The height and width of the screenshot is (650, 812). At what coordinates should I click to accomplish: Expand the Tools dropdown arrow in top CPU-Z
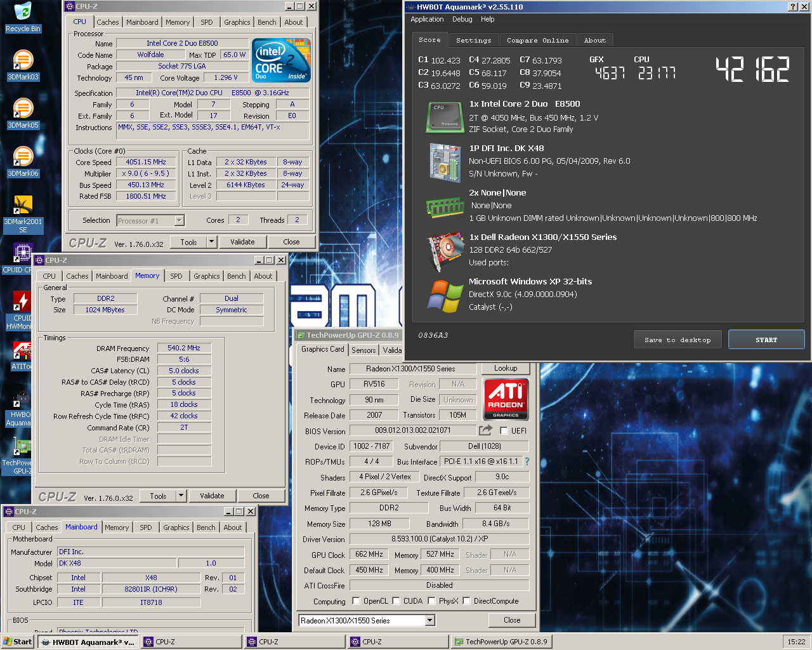pos(212,242)
